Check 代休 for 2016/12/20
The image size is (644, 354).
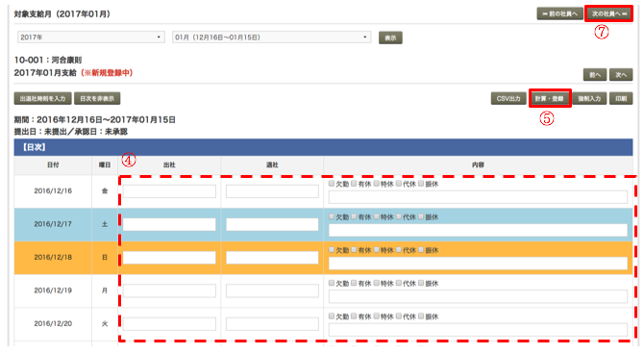(x=398, y=316)
